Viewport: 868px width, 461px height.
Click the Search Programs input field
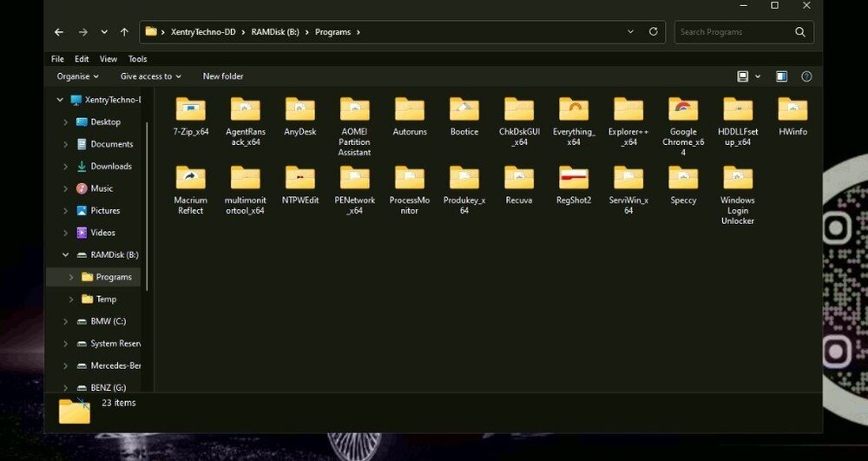coord(733,32)
